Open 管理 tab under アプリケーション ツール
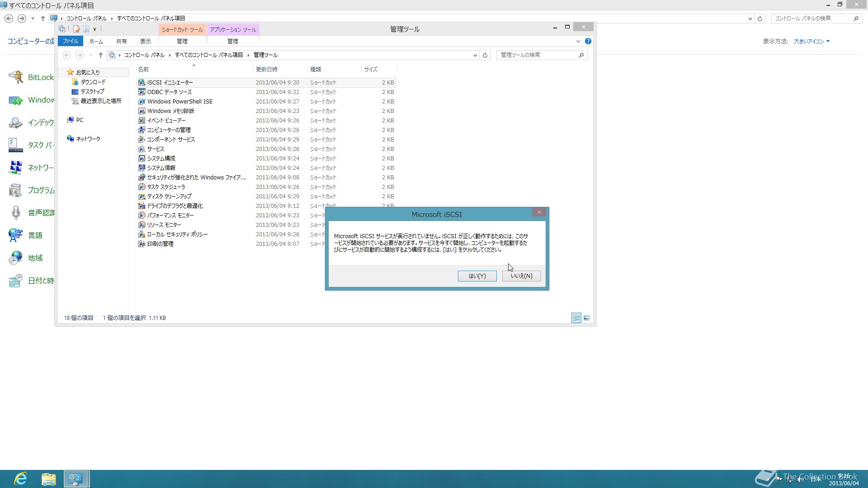The width and height of the screenshot is (868, 488). coord(232,41)
